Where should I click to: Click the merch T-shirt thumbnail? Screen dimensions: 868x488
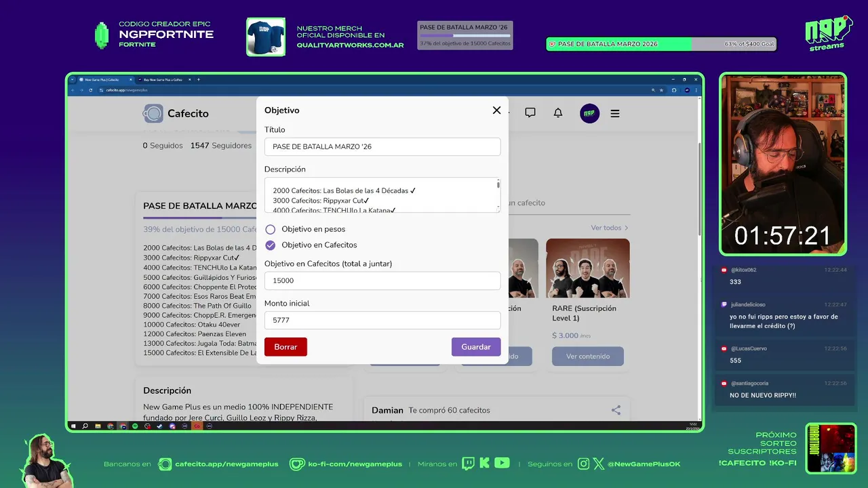tap(266, 37)
